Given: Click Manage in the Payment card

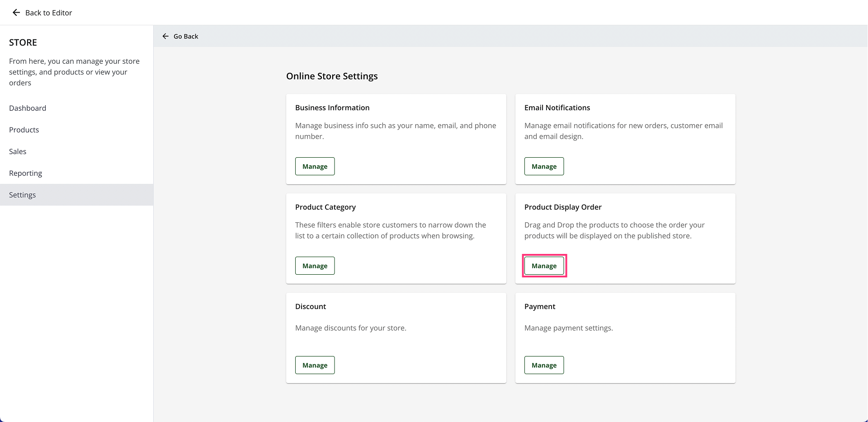Looking at the screenshot, I should (544, 365).
